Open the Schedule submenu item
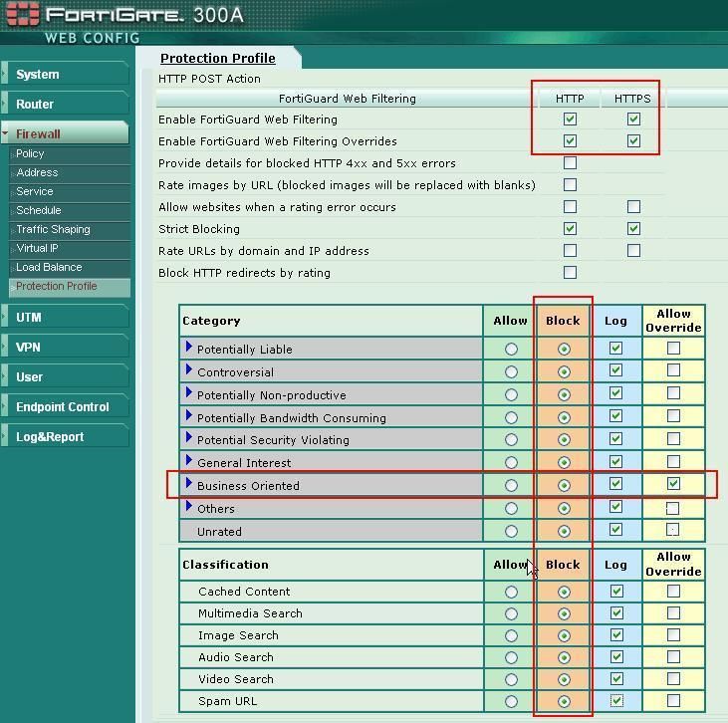The image size is (728, 723). 70,210
